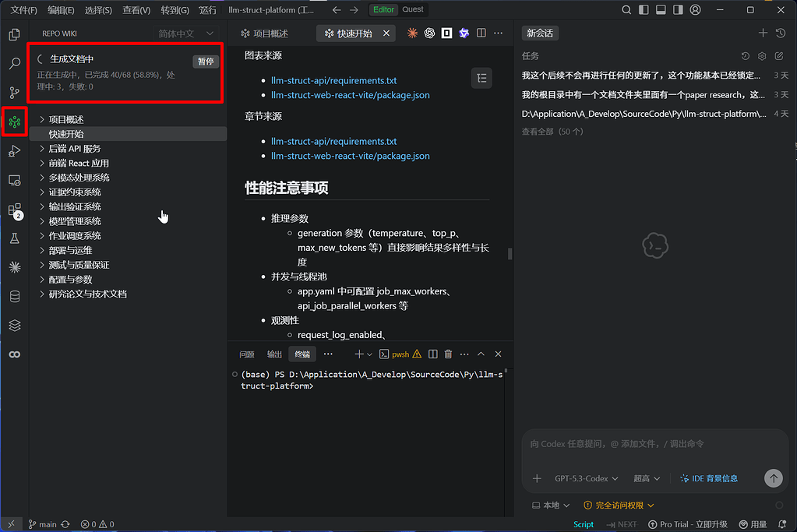Open the Explorer view in activity bar

coord(14,34)
